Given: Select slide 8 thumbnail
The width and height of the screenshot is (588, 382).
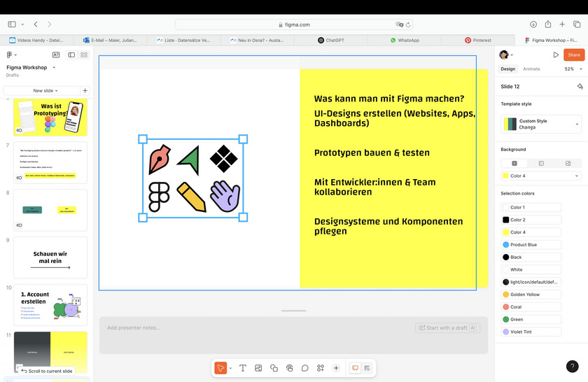Looking at the screenshot, I should coord(50,210).
